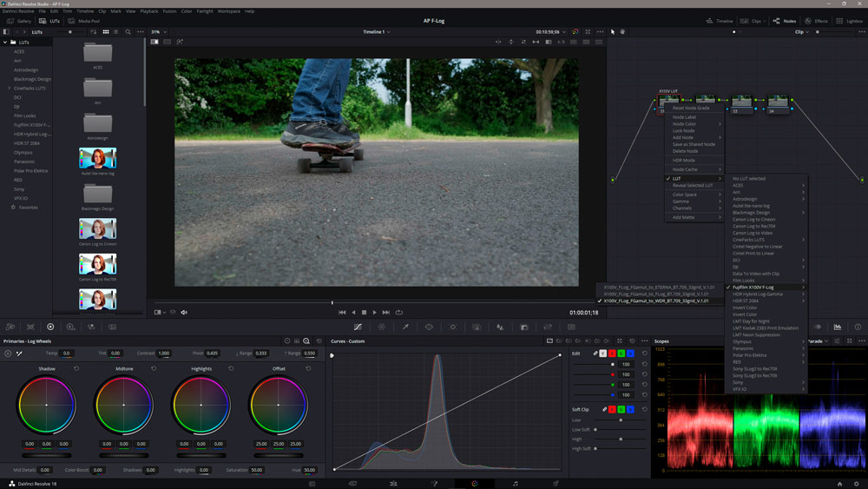Toggle the Nodes panel
This screenshot has width=868, height=489.
(785, 21)
